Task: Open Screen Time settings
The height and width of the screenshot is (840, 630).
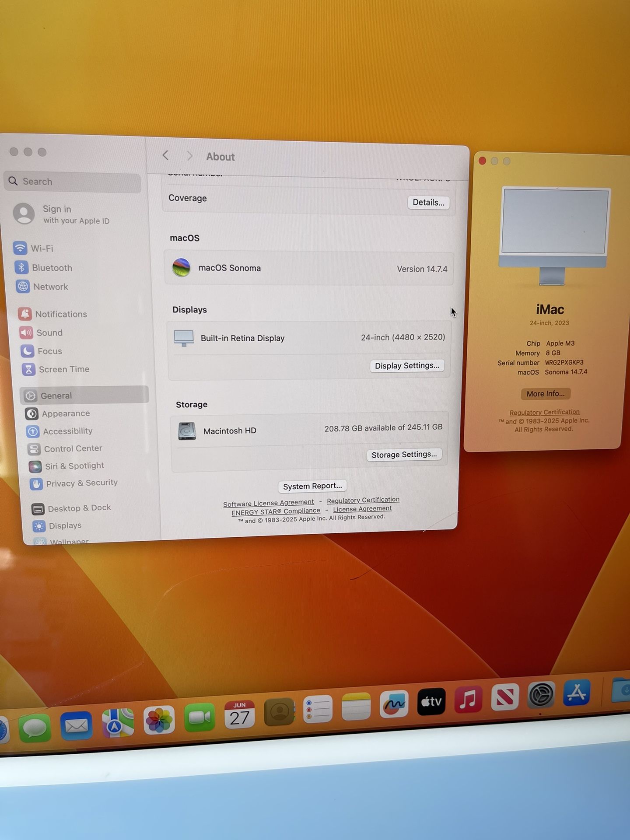Action: (56, 369)
